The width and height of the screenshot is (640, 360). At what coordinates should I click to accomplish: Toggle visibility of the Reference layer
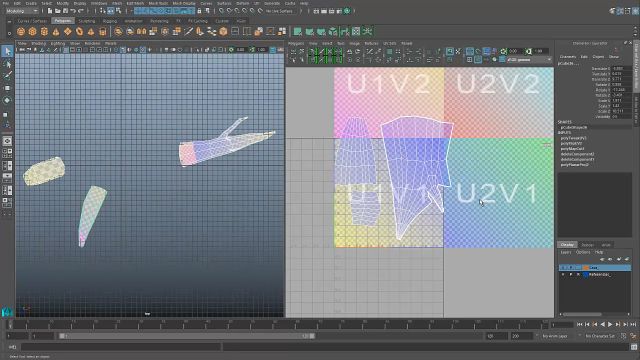(563, 275)
